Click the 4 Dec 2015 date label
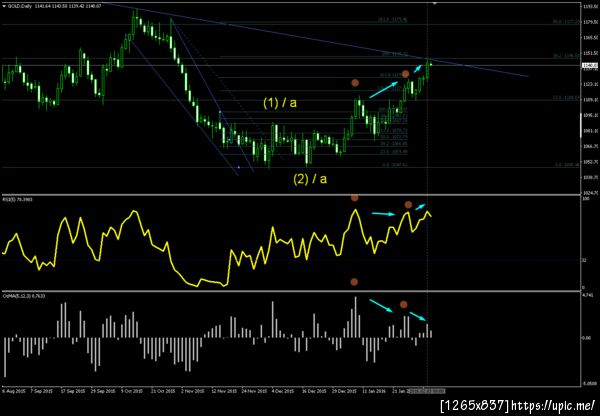Viewport: 600px width, 416px height. point(283,392)
